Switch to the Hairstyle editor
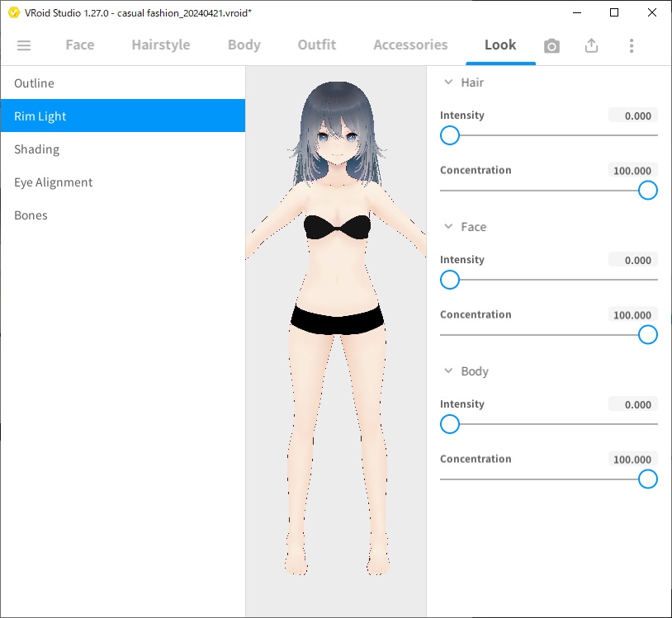Viewport: 672px width, 618px height. tap(160, 45)
